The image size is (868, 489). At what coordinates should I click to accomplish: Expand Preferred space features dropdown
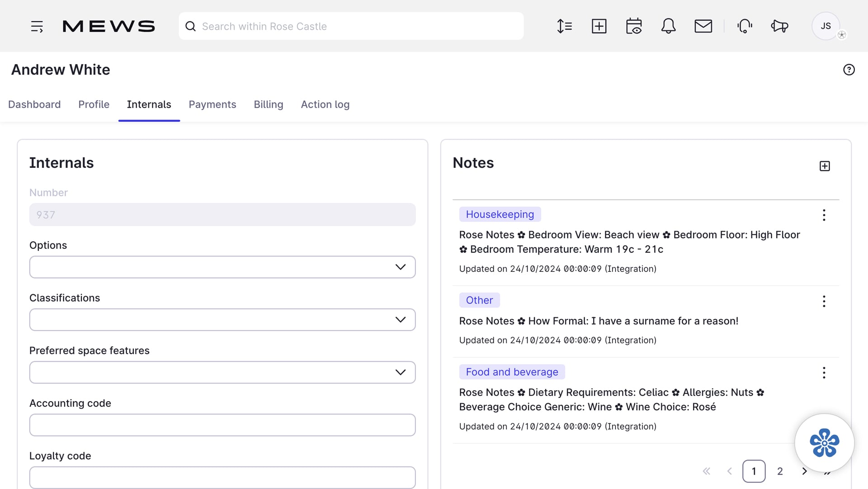[x=222, y=372]
